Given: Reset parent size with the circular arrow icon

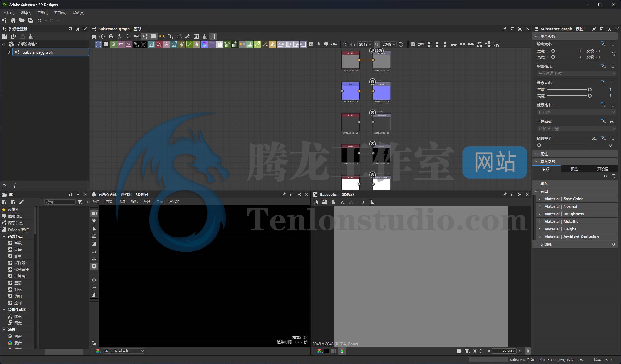Looking at the screenshot, I should tap(401, 44).
